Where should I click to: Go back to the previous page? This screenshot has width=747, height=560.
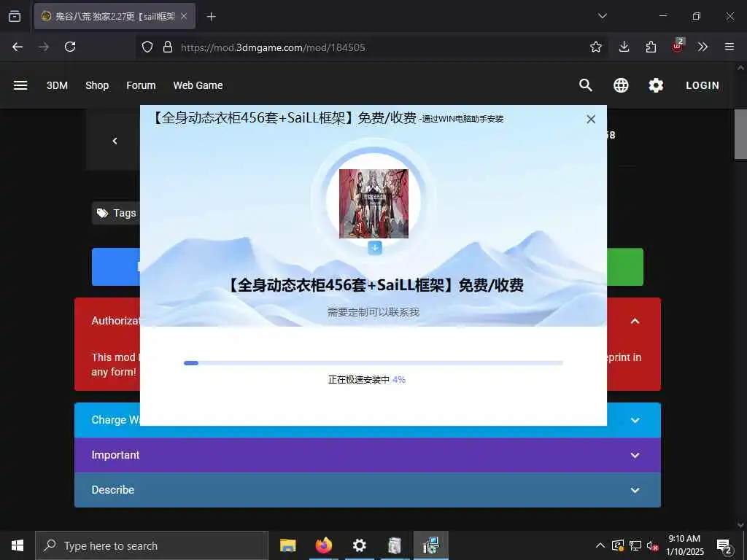[18, 47]
